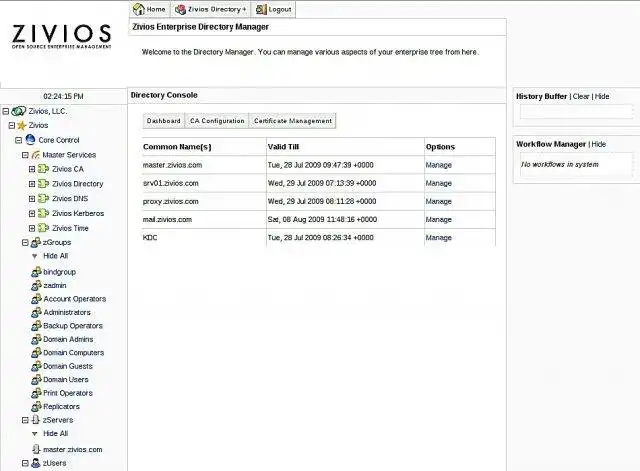Collapse the Core Control node
The width and height of the screenshot is (640, 471).
(18, 140)
